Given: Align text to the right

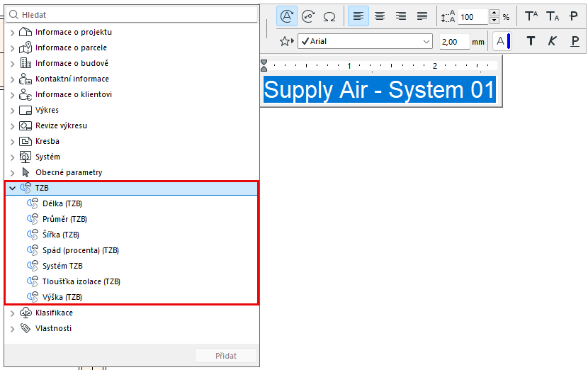Looking at the screenshot, I should pos(401,16).
